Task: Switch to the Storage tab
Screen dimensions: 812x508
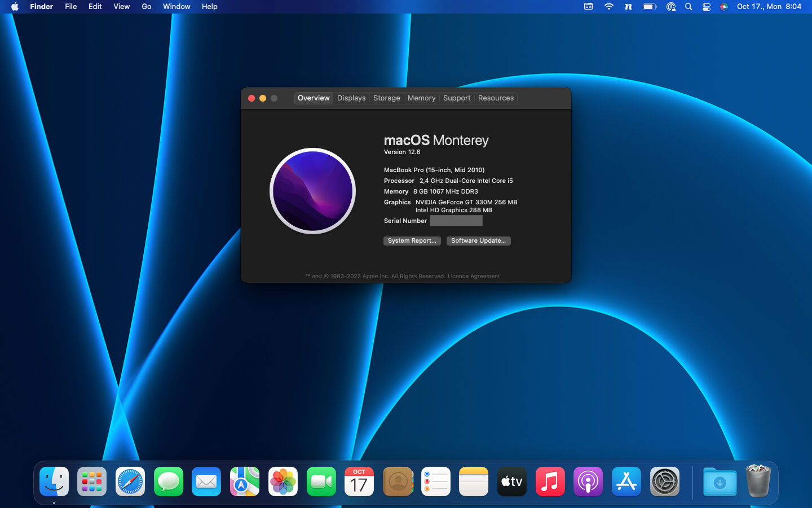Action: (x=386, y=98)
